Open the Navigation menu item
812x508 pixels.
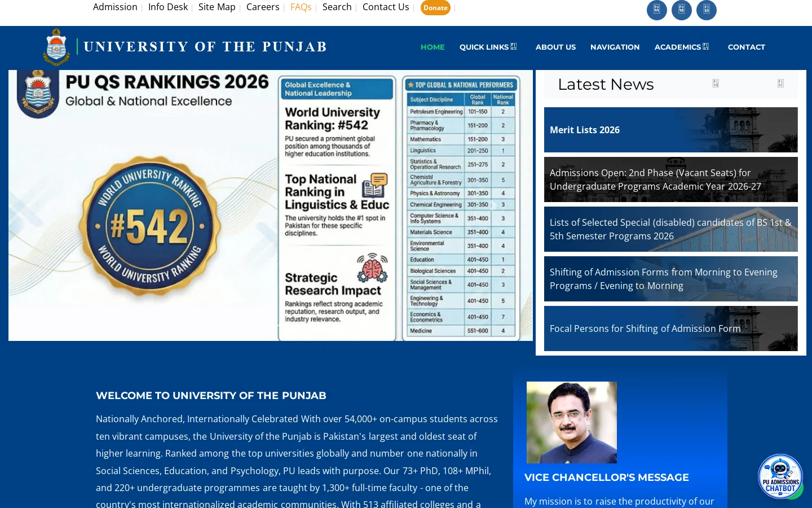point(615,47)
